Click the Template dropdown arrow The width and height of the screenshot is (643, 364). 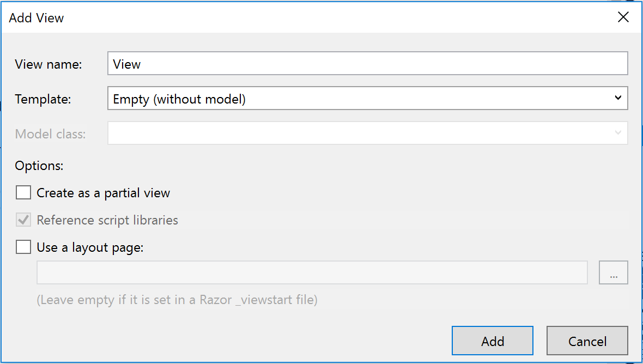pyautogui.click(x=618, y=99)
